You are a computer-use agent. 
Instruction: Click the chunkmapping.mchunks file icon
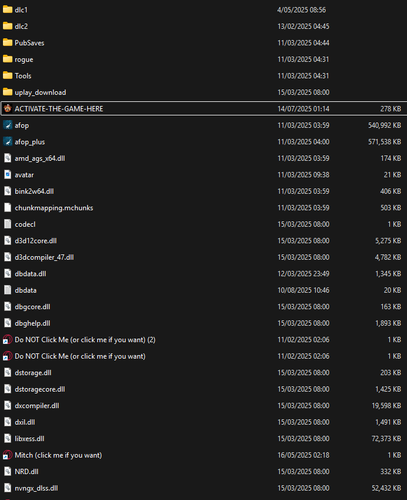[7, 208]
